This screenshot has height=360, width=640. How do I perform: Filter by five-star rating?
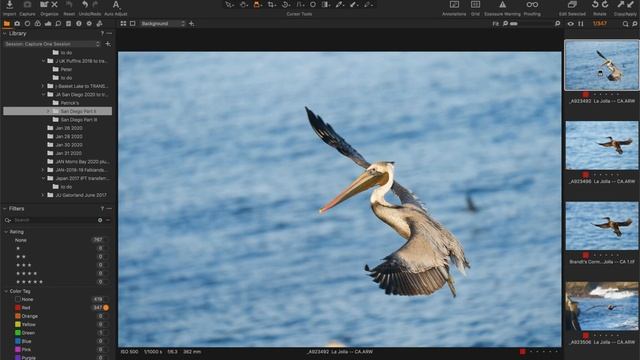tap(29, 282)
